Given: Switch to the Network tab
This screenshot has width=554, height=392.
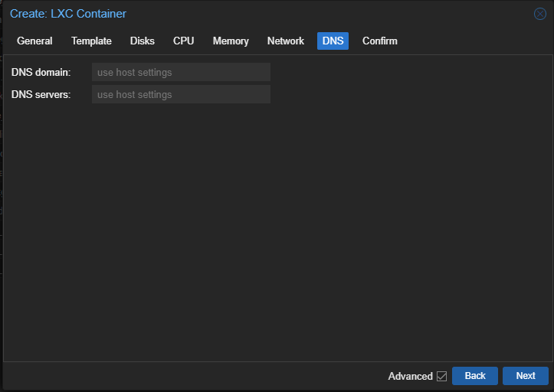Looking at the screenshot, I should pos(286,41).
